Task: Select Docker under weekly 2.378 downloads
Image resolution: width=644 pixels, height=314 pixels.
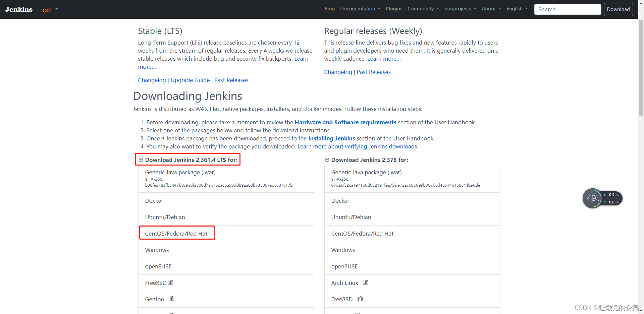Action: pyautogui.click(x=412, y=201)
